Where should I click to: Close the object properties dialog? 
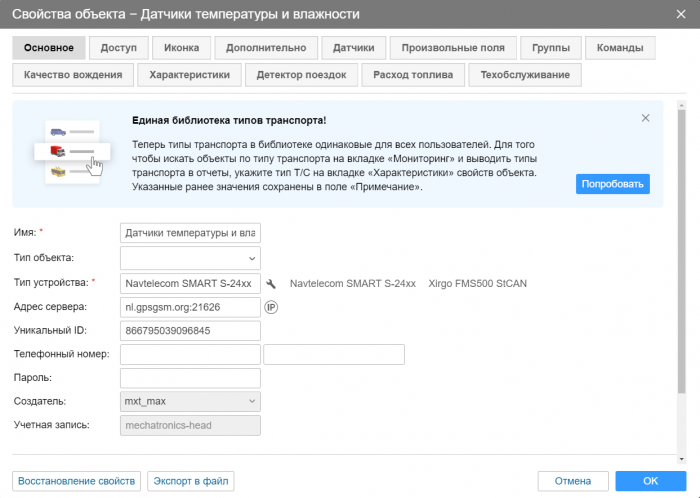pos(681,14)
